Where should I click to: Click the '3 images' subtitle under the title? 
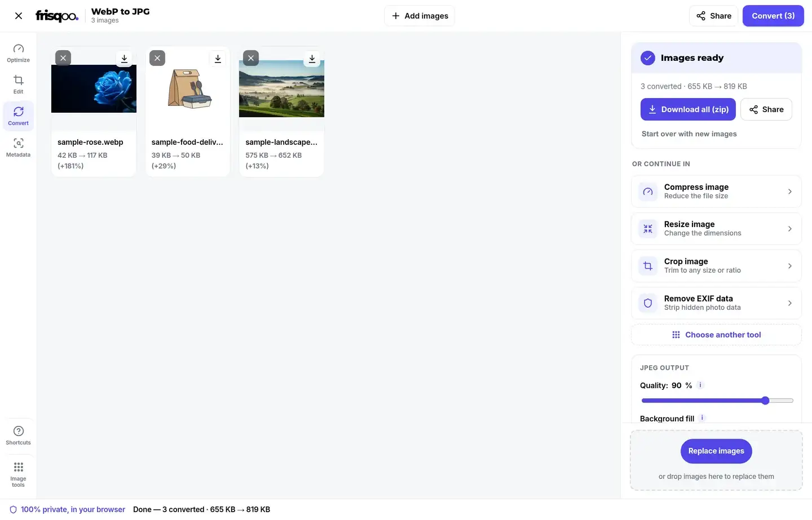(x=105, y=21)
